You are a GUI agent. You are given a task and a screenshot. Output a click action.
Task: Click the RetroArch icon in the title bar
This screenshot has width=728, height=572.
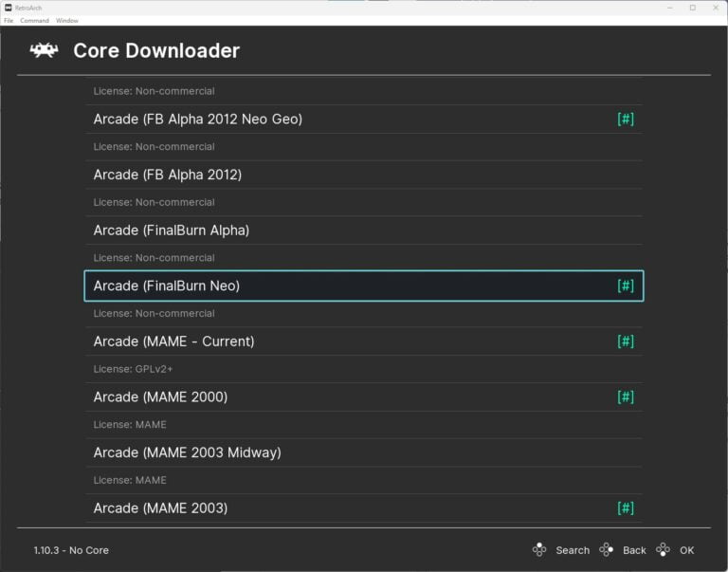pos(8,7)
